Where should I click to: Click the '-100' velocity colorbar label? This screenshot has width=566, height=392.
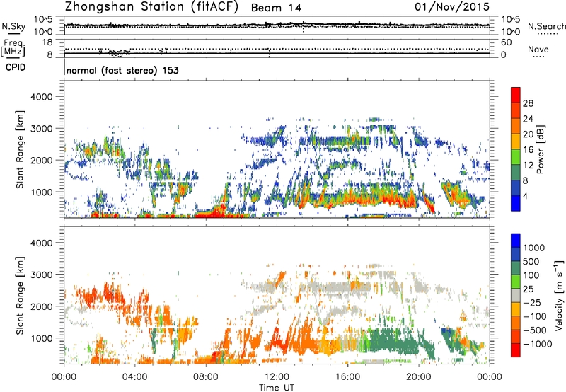(x=535, y=316)
